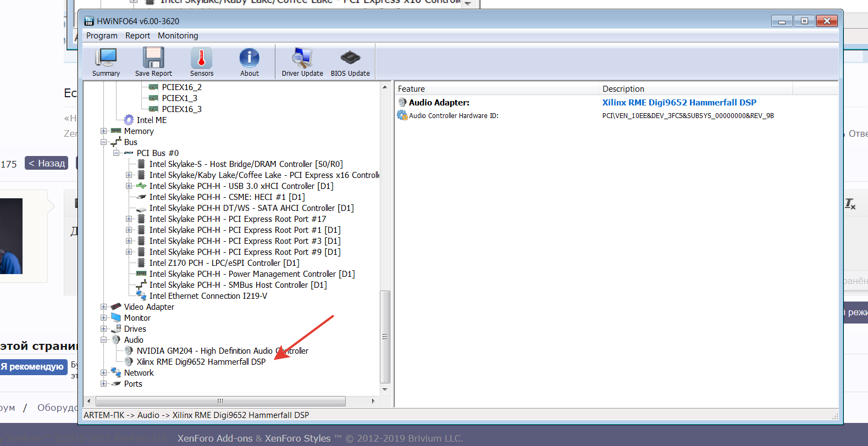Screen dimensions: 868x446
Task: Expand the Video Adapter node
Action: click(103, 306)
